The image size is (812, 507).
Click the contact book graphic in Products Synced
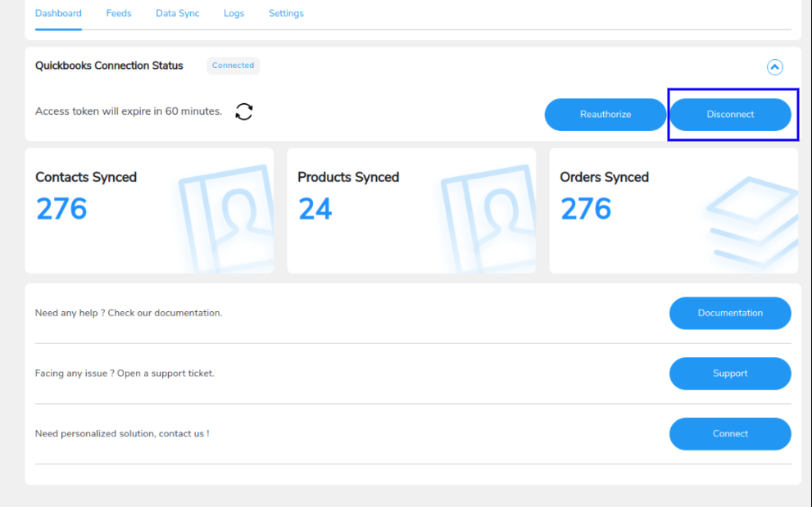tap(488, 219)
